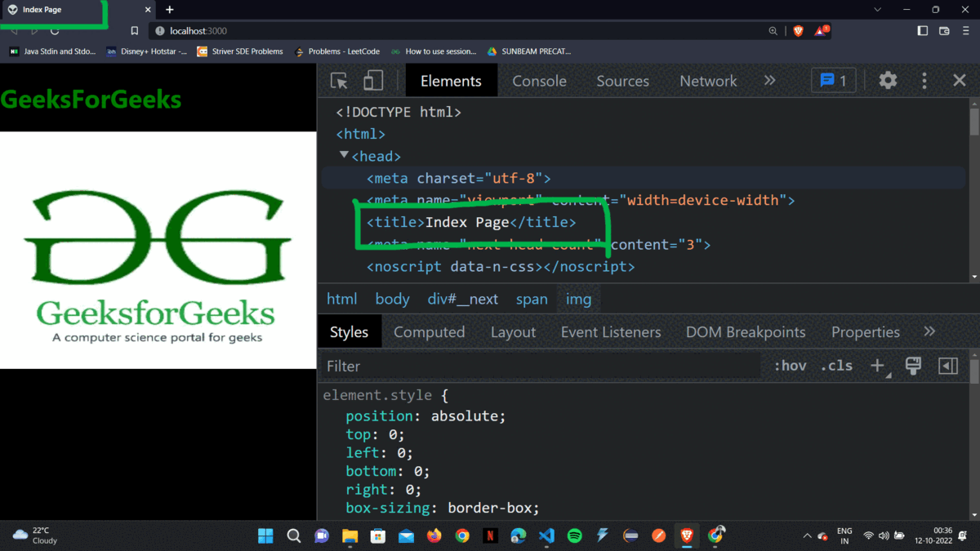Toggle the Brave Shields icon
The height and width of the screenshot is (551, 980).
click(796, 30)
